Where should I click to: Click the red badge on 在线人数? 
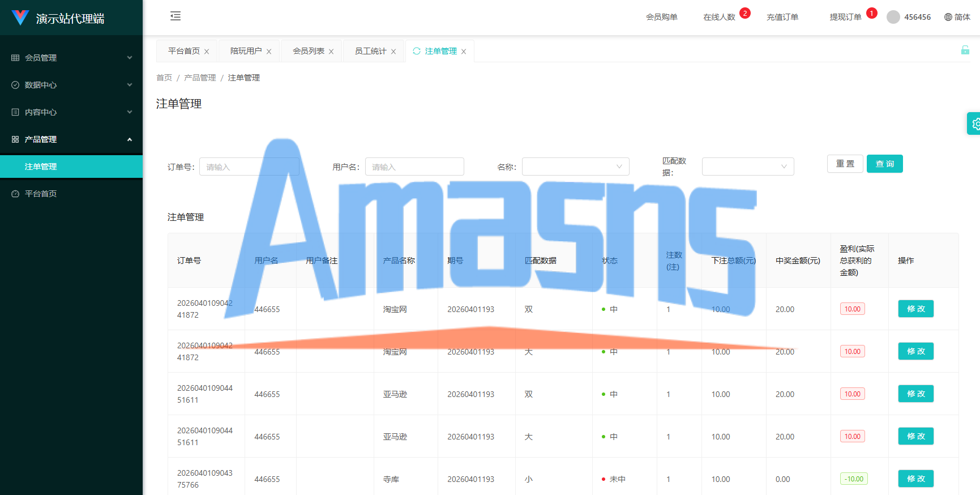(745, 13)
